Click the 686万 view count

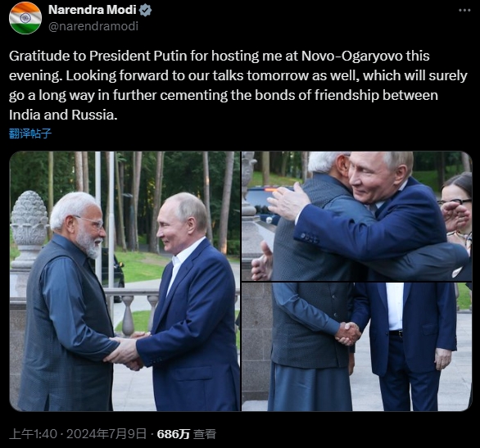[x=174, y=434]
